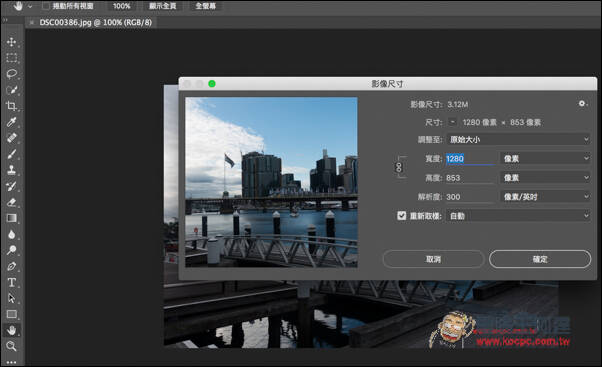Cancel the Image Size dialog with 取消
The height and width of the screenshot is (367, 602).
pos(433,259)
